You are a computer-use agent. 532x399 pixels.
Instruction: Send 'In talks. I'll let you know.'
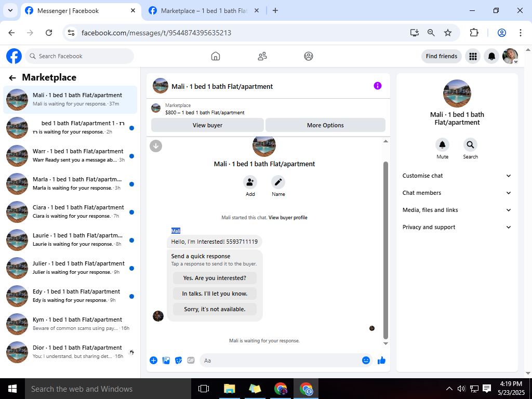pos(215,294)
